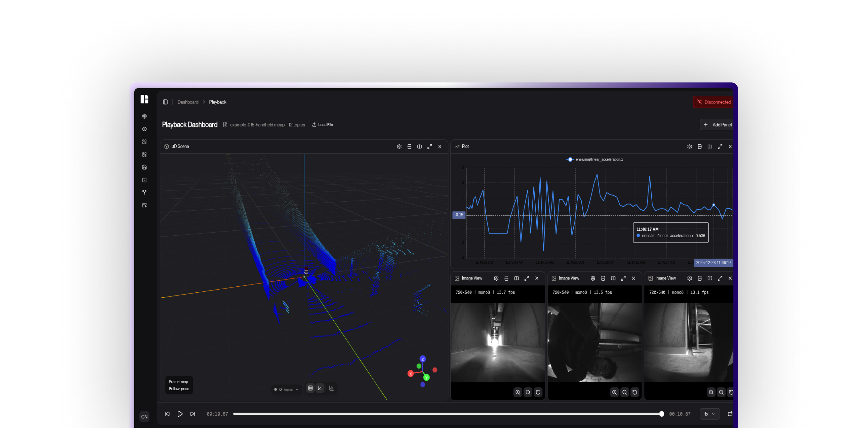Viewport: 868px width, 428px height.
Task: Maximize the Plot panel
Action: pyautogui.click(x=720, y=147)
